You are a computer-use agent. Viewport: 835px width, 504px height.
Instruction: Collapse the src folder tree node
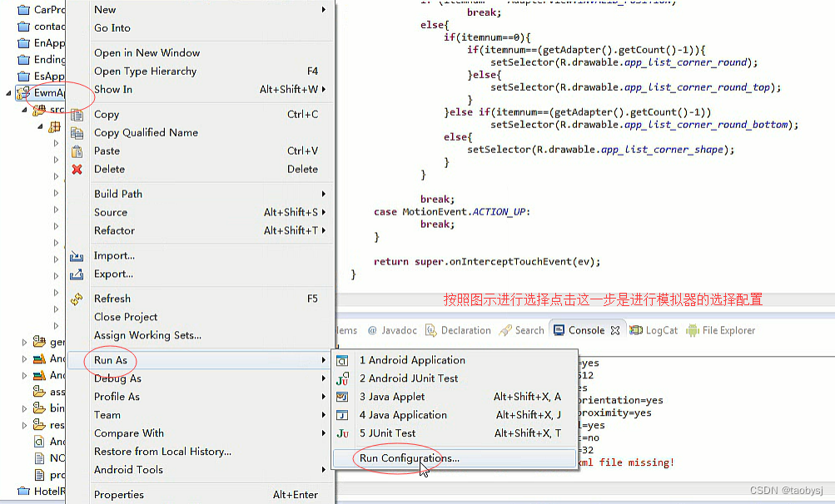[x=24, y=110]
